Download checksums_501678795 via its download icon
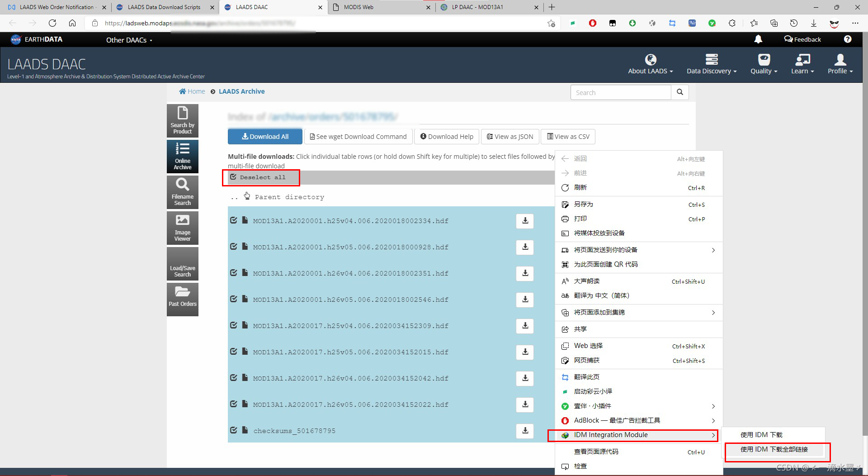Viewport: 868px width, 476px height. coord(525,431)
